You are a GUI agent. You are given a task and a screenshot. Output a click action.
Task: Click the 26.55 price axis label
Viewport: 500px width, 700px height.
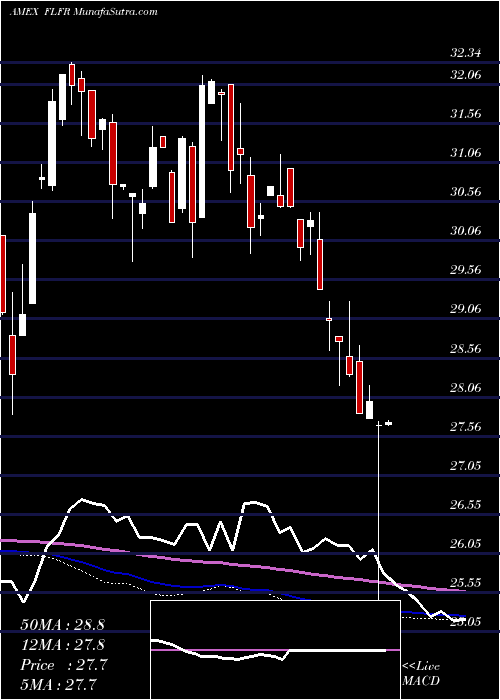coord(466,505)
